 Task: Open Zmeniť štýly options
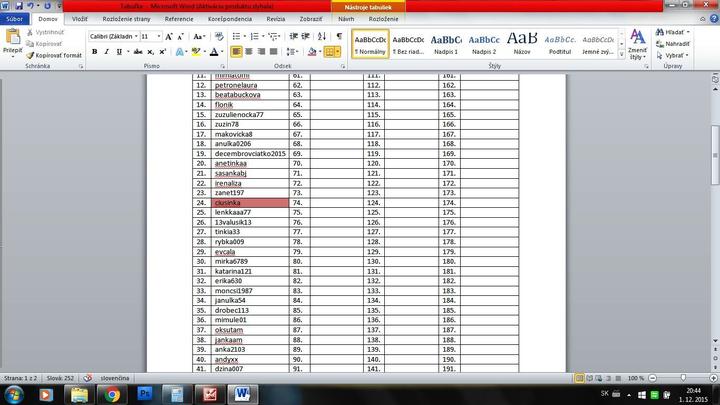(x=637, y=44)
